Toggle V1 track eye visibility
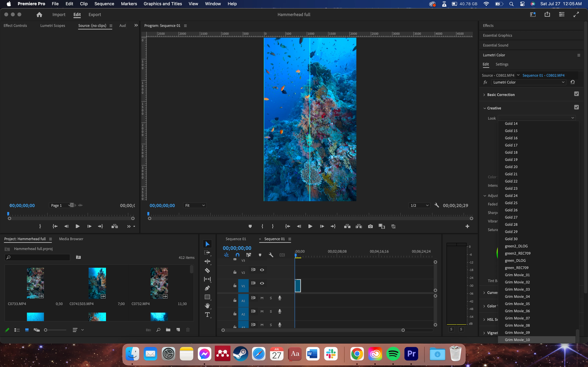This screenshot has width=588, height=367. pos(262,283)
